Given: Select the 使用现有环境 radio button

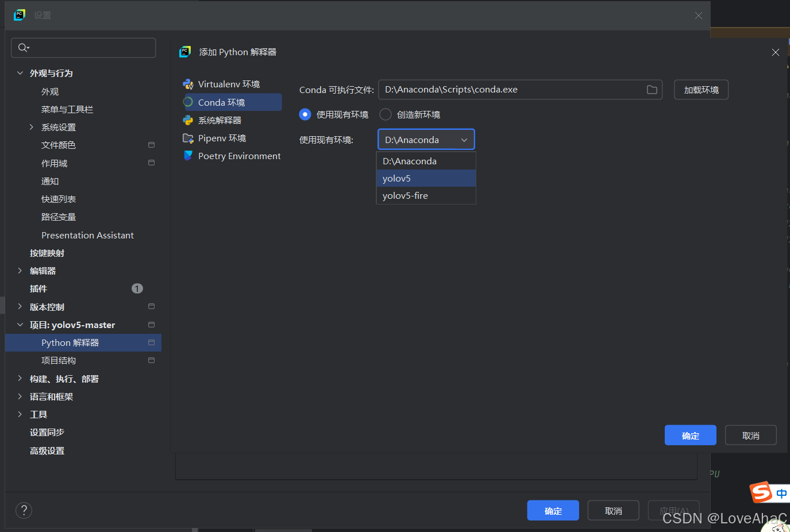Looking at the screenshot, I should click(305, 114).
